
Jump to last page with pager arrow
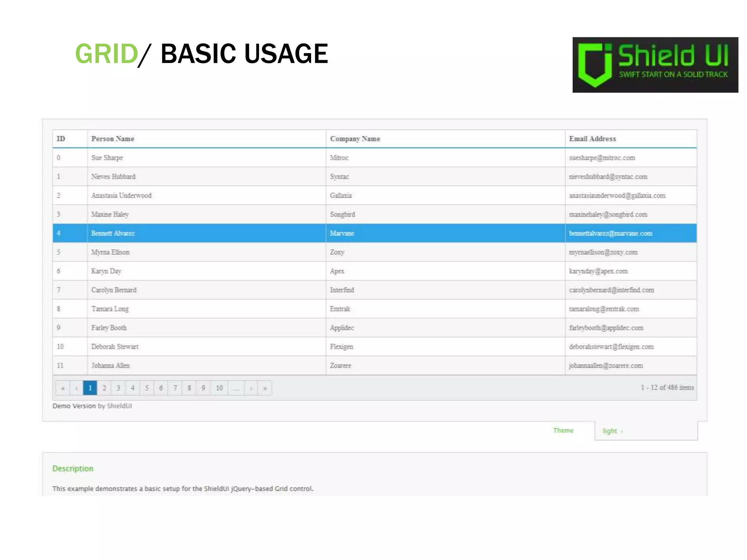point(265,388)
